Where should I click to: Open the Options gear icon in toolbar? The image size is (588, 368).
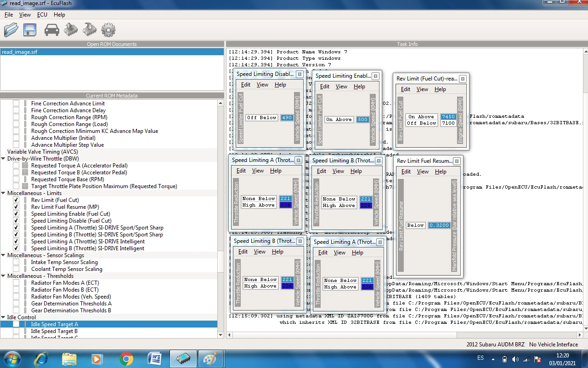click(x=108, y=30)
